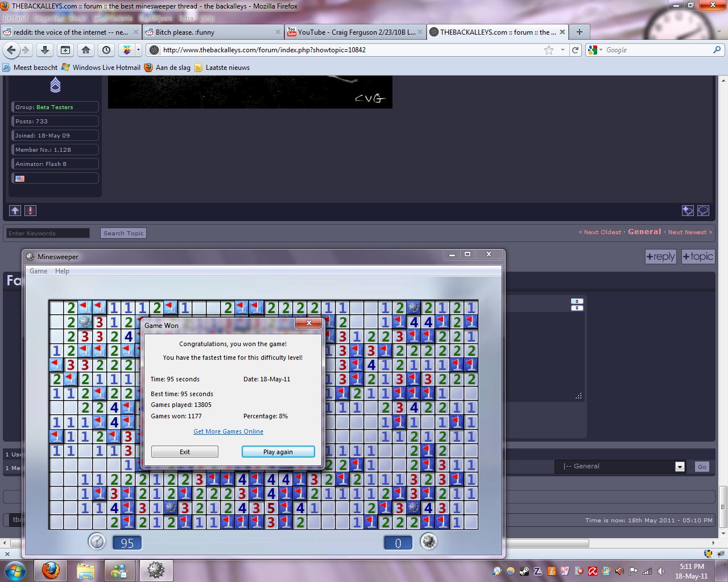The height and width of the screenshot is (582, 728).
Task: Bookmark this page with the star icon
Action: [549, 50]
